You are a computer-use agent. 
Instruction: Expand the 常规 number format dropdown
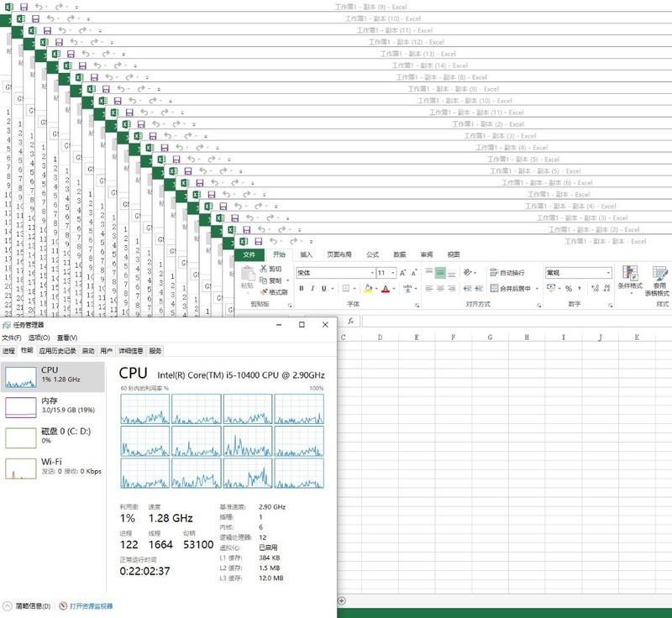pos(607,273)
